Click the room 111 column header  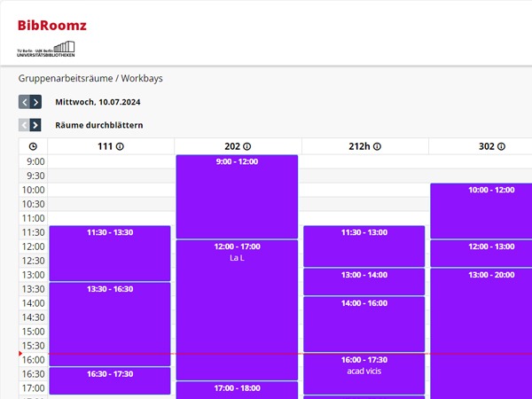[111, 146]
